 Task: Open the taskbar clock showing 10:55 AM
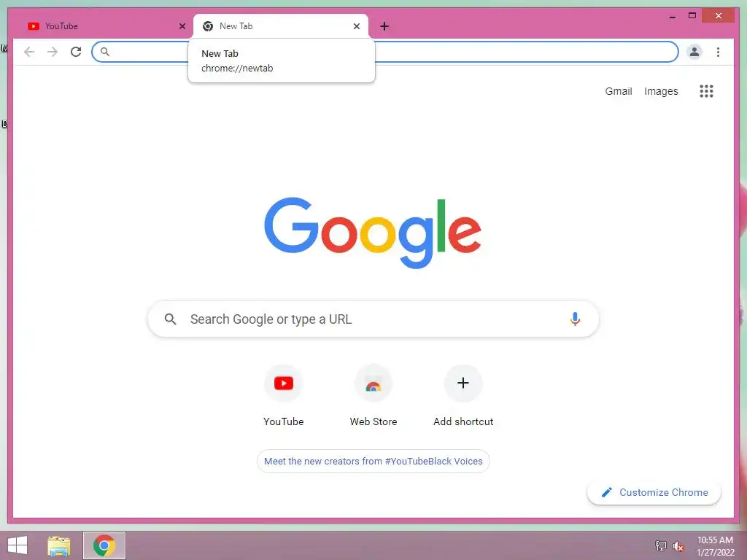pos(715,545)
